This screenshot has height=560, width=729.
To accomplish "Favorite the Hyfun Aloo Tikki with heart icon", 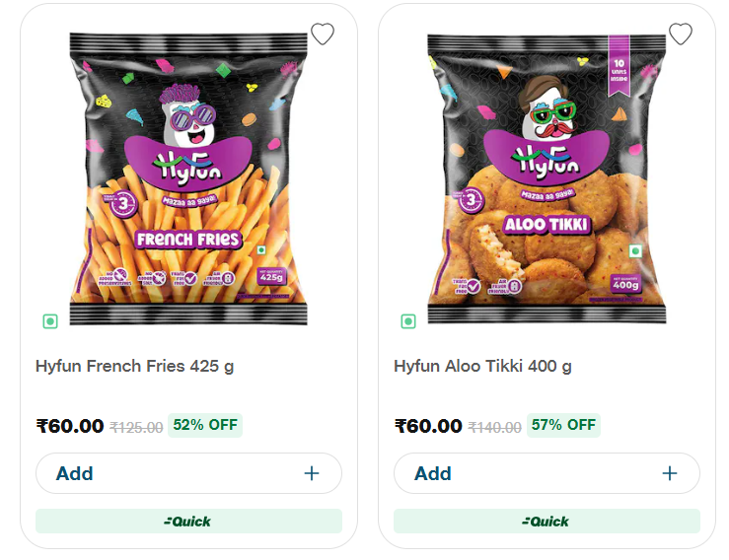I will tap(681, 35).
